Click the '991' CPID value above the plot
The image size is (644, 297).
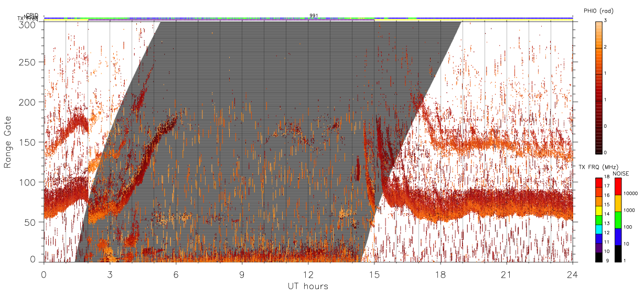(x=314, y=16)
